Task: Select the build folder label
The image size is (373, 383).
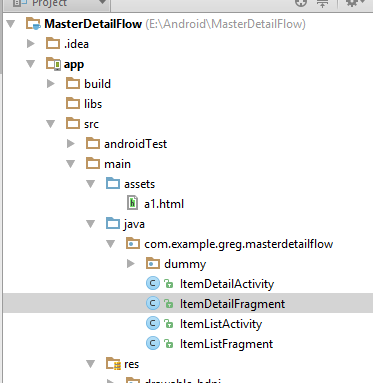Action: pyautogui.click(x=97, y=84)
